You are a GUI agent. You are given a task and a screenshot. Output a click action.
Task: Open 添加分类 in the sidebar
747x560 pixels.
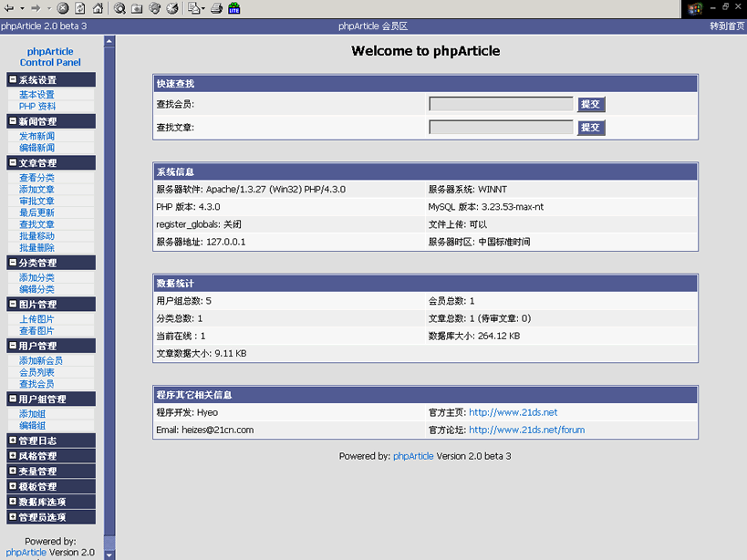(36, 277)
